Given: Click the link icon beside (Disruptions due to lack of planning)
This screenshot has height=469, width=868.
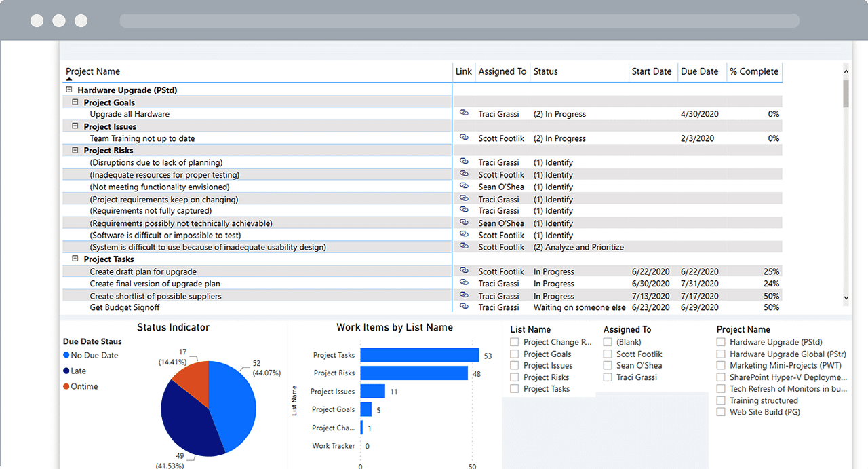Looking at the screenshot, I should (x=464, y=162).
